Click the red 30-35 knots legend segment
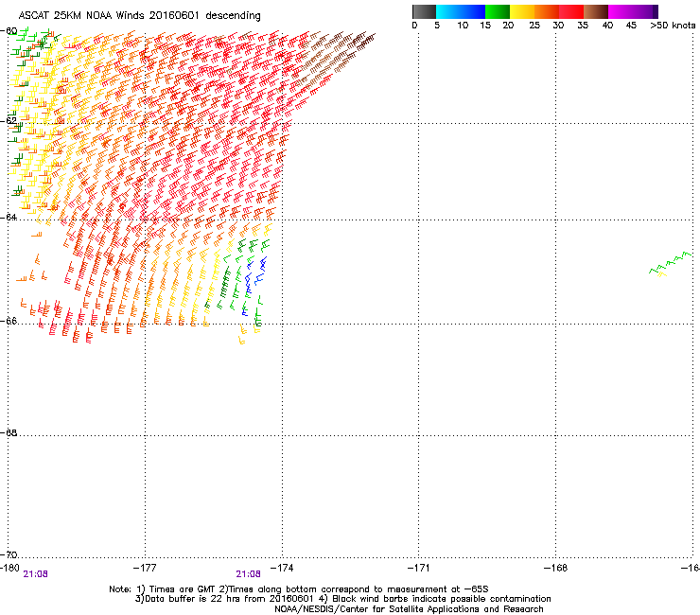Image resolution: width=700 pixels, height=615 pixels. (x=571, y=11)
